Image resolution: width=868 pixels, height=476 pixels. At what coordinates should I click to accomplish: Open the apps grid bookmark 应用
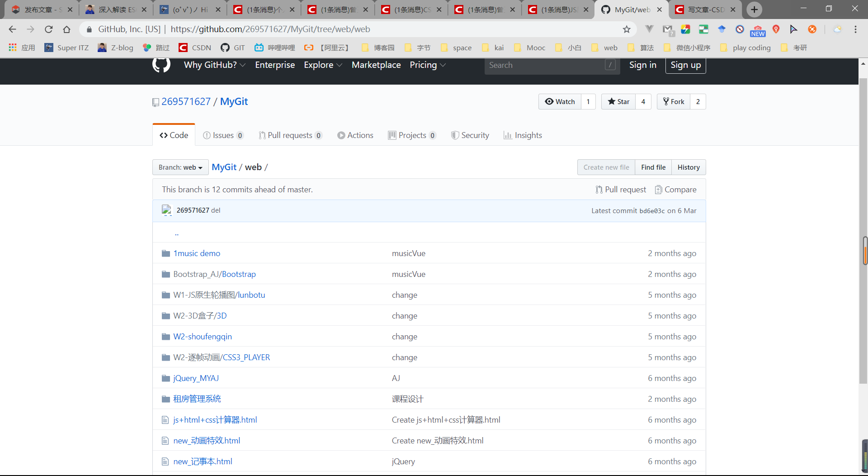click(22, 48)
